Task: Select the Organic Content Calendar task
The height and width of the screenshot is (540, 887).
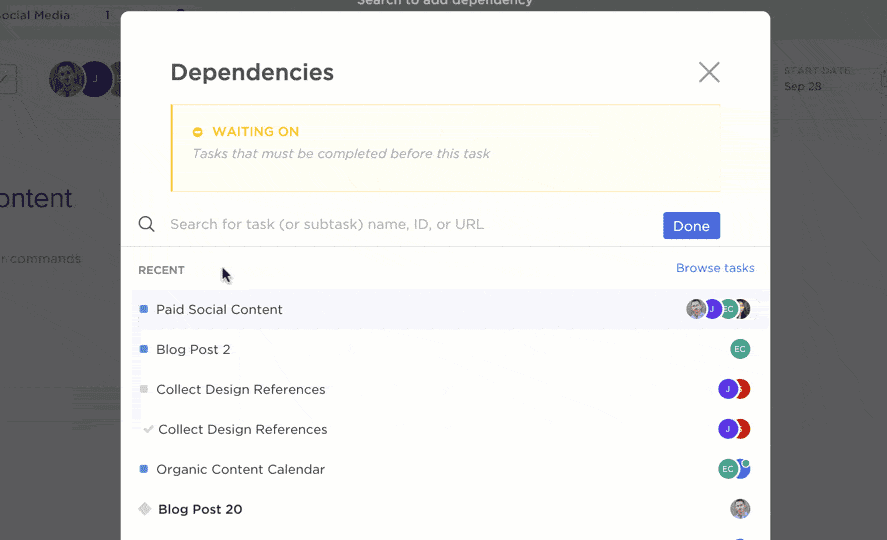Action: coord(450,469)
